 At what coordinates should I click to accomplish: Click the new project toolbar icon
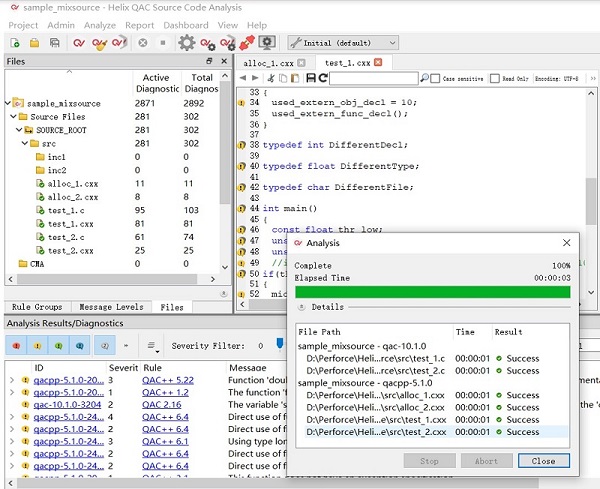click(x=15, y=43)
